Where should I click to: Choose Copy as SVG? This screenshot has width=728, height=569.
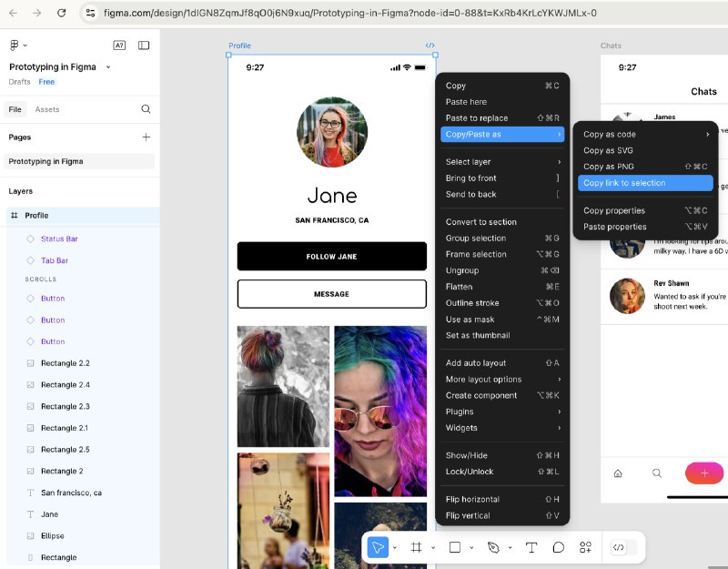click(645, 150)
